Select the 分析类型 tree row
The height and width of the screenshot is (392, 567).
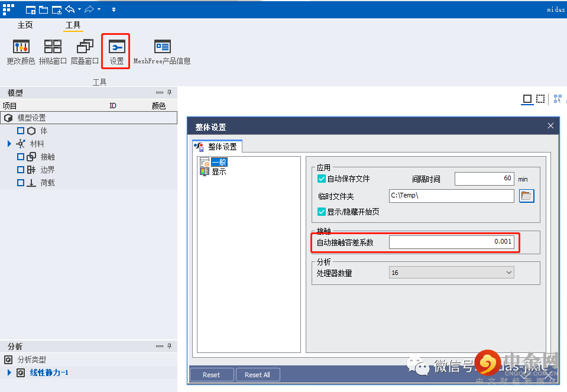(89, 360)
